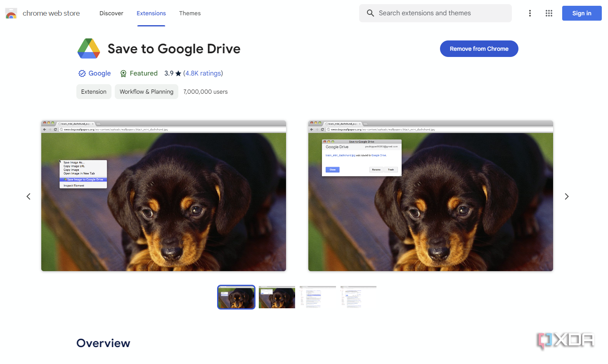
Task: Click the search magnifier icon
Action: pos(370,13)
